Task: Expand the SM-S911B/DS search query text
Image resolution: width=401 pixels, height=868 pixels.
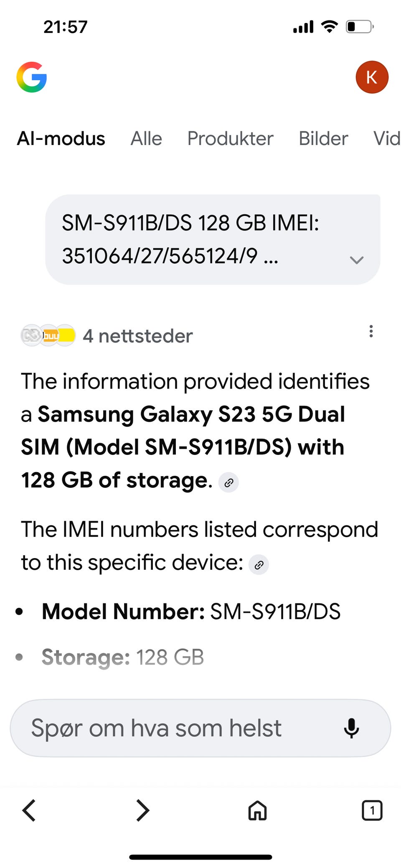Action: (x=190, y=239)
